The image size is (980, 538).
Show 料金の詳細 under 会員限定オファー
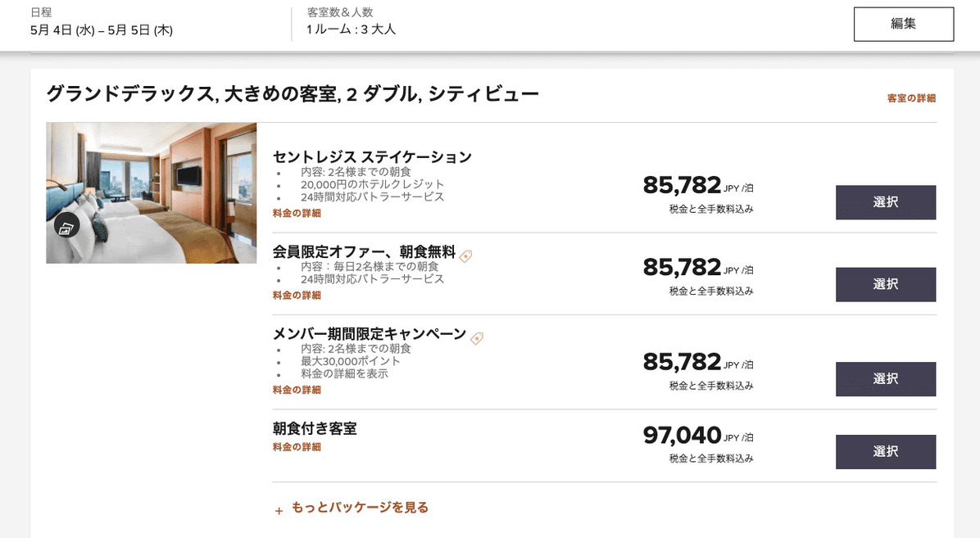pos(297,295)
